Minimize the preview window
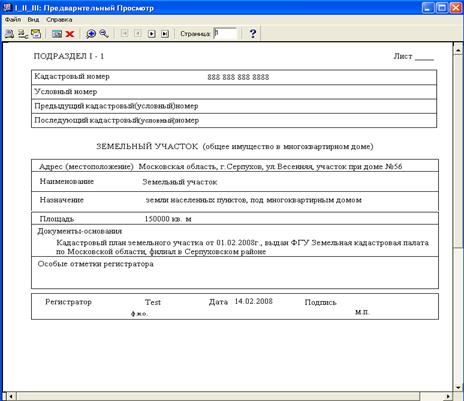This screenshot has width=464, height=401. [x=428, y=8]
